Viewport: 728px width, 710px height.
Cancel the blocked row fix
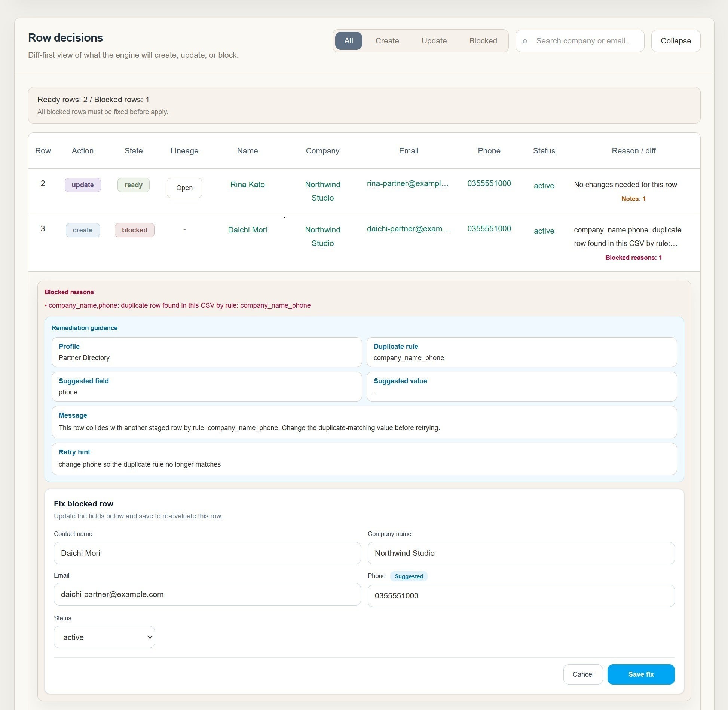click(x=582, y=674)
